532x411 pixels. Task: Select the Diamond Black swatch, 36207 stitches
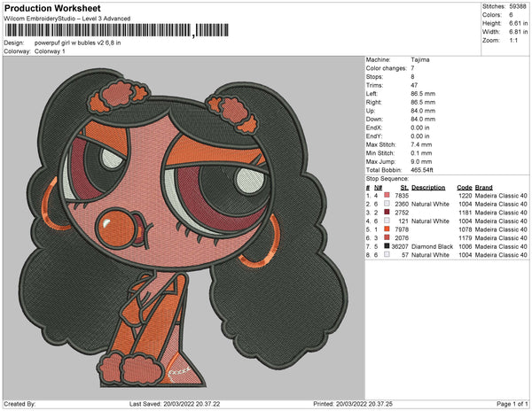pos(387,246)
